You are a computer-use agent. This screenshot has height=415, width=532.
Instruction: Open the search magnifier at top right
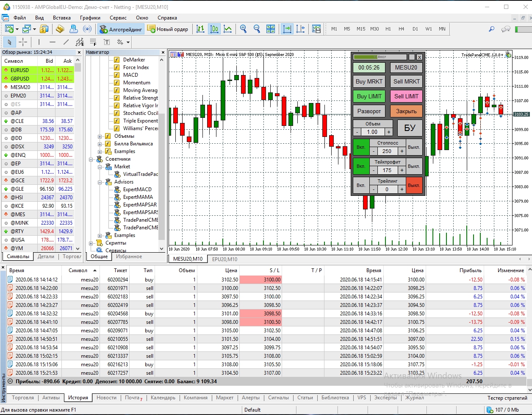[x=492, y=29]
